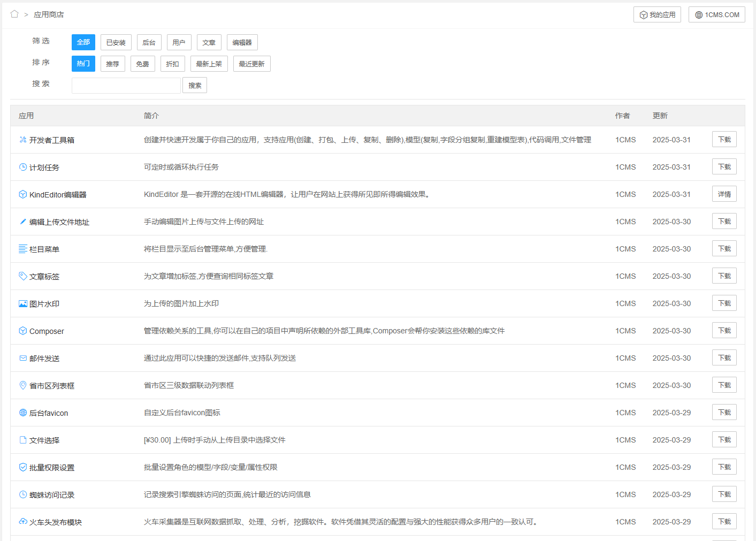Click the 2025-03-31 date in 开发者工具箱 row
The width and height of the screenshot is (756, 541).
click(x=671, y=140)
